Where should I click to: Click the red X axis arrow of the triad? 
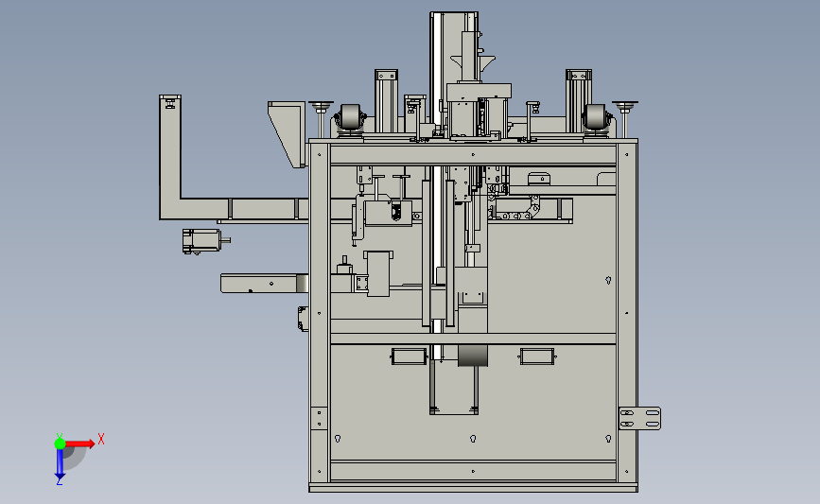79,443
